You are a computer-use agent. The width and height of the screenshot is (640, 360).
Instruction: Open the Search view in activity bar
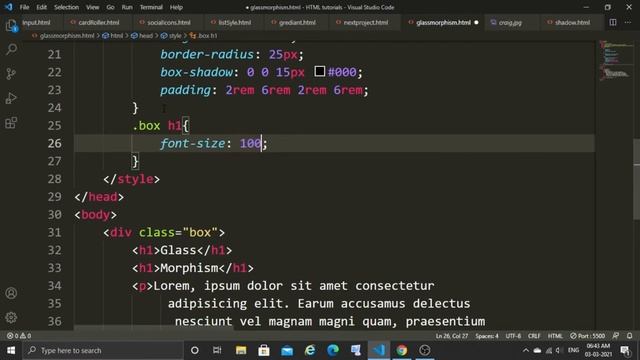(11, 50)
